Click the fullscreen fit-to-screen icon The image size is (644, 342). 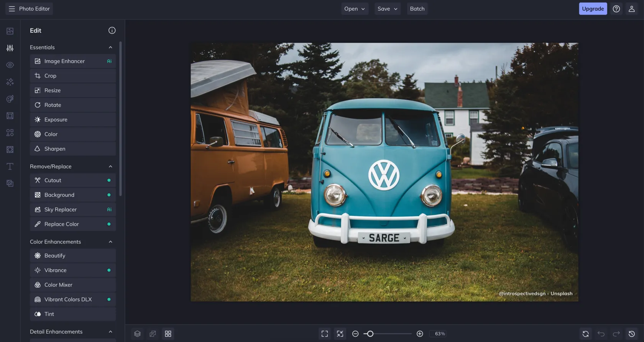(325, 334)
